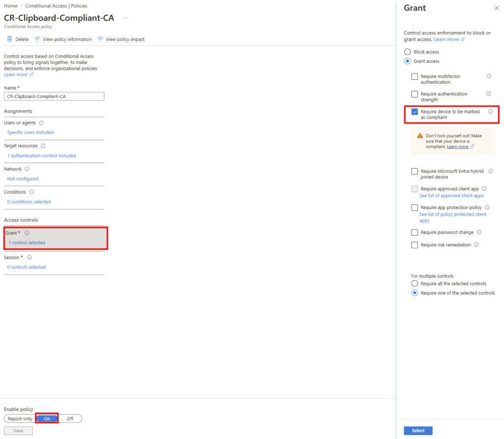Click info icon for Require multifactor authentication
The height and width of the screenshot is (439, 504).
click(x=489, y=76)
